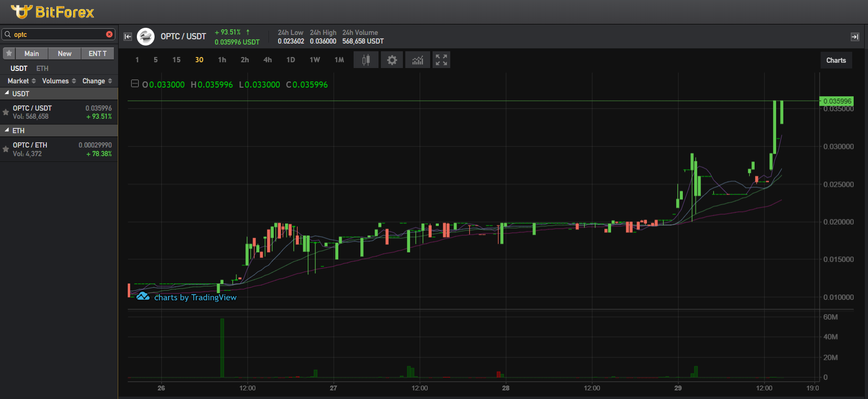Set chart interval to 4h
The image size is (868, 399).
point(267,60)
